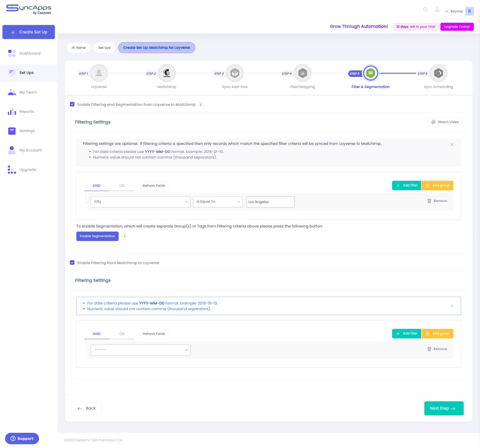Click the Watch Video button

click(445, 122)
